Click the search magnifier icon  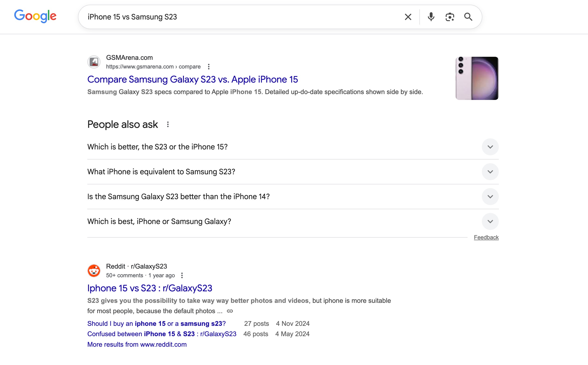click(x=468, y=17)
